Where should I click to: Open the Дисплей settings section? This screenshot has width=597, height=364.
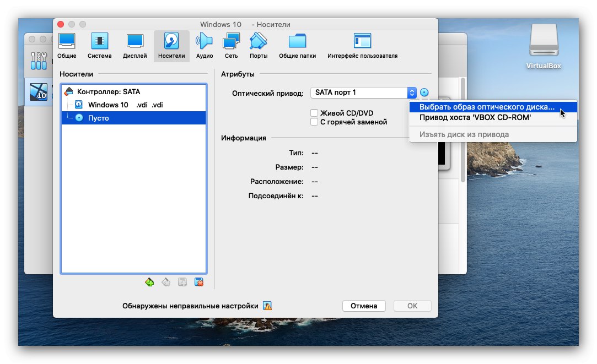[x=135, y=46]
